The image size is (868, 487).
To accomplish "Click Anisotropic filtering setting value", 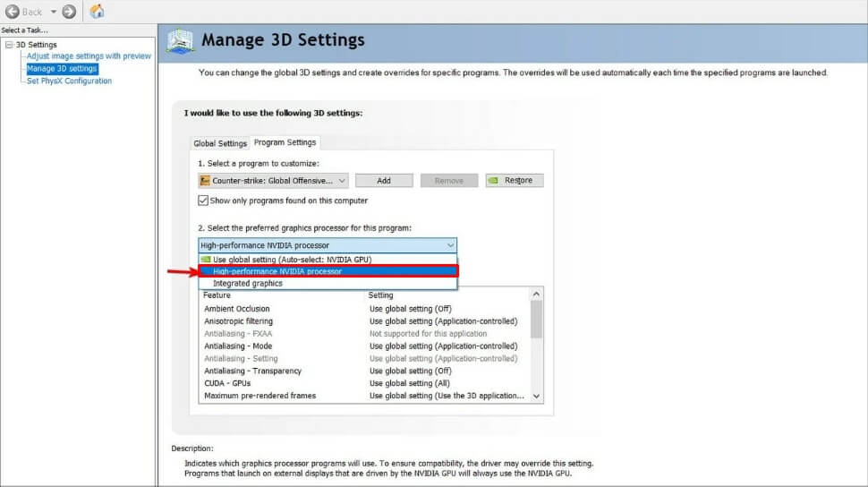I will [x=444, y=321].
